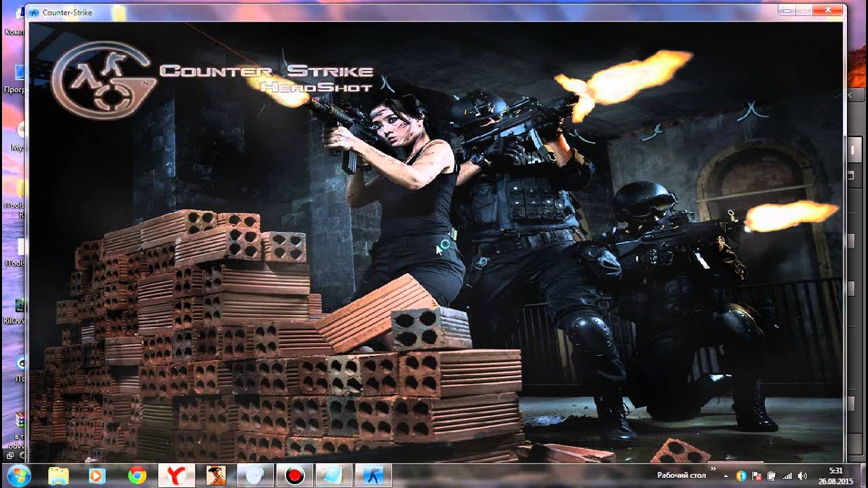Open File Explorer from the taskbar
The height and width of the screenshot is (488, 868).
click(x=58, y=476)
